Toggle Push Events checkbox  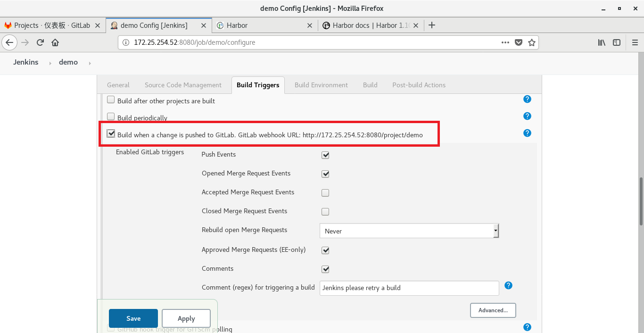pyautogui.click(x=325, y=155)
